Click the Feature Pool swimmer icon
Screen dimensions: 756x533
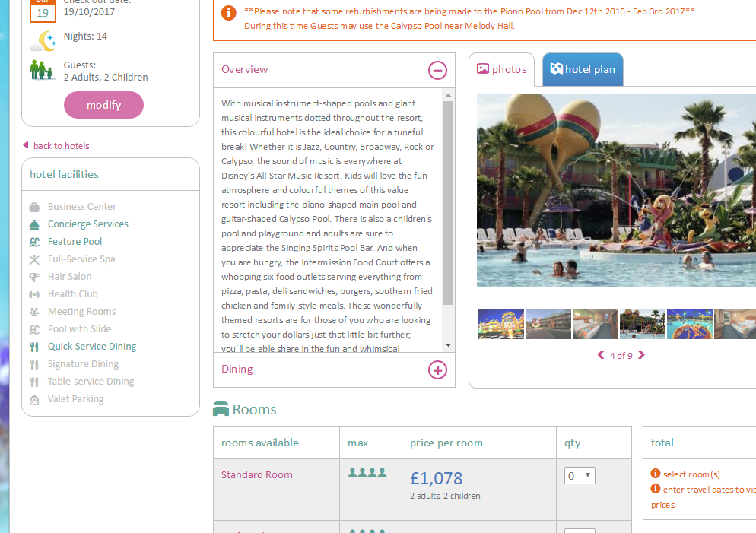pos(34,242)
